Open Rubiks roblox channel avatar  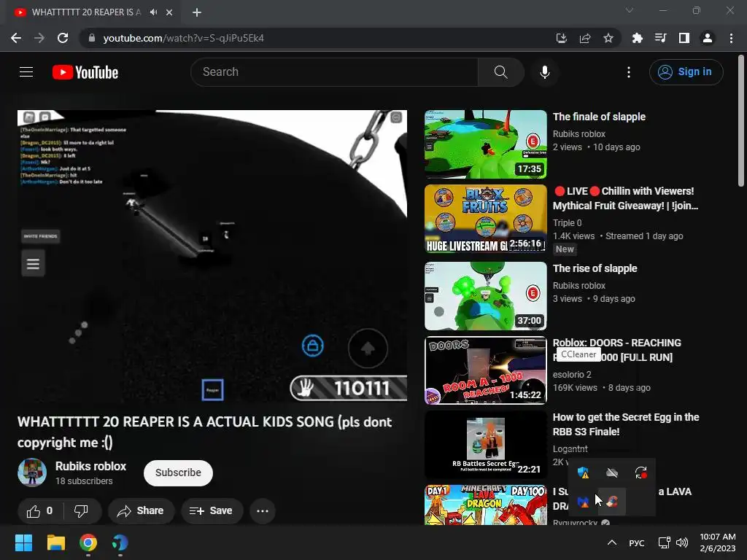[32, 472]
